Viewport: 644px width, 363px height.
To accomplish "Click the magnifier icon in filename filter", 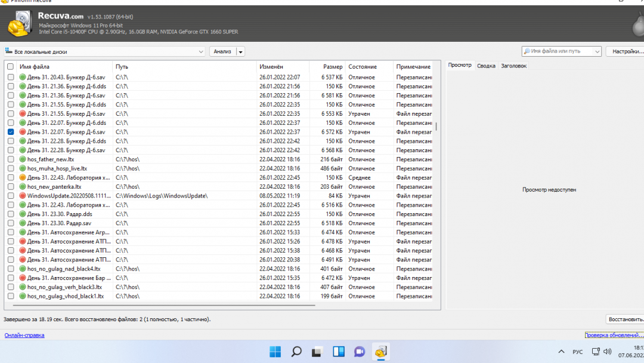I will (x=527, y=51).
